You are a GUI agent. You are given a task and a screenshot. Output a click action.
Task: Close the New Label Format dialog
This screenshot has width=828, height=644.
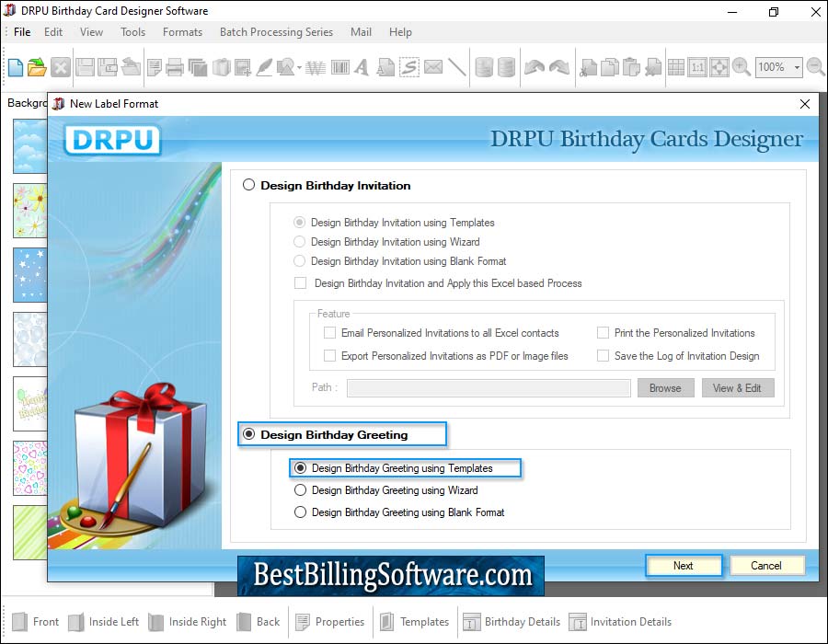(x=805, y=104)
